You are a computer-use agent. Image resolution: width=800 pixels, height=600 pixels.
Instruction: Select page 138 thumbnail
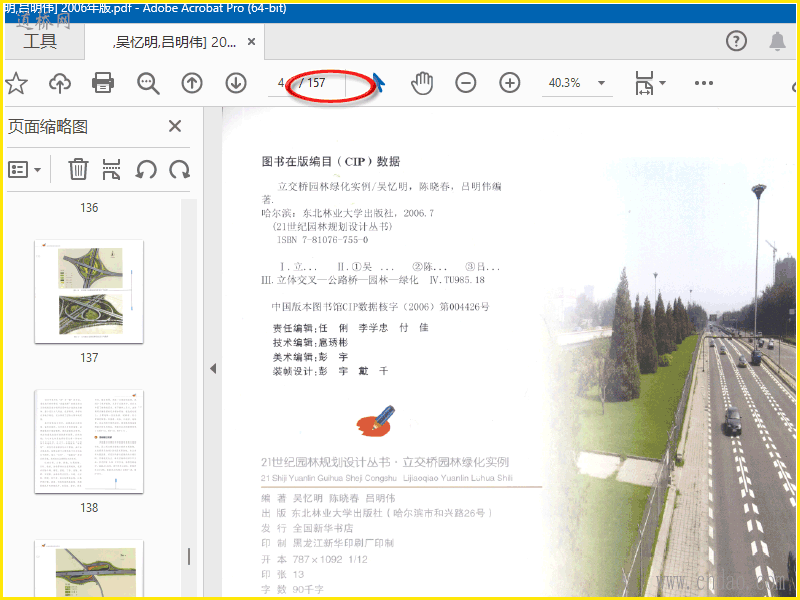[89, 441]
